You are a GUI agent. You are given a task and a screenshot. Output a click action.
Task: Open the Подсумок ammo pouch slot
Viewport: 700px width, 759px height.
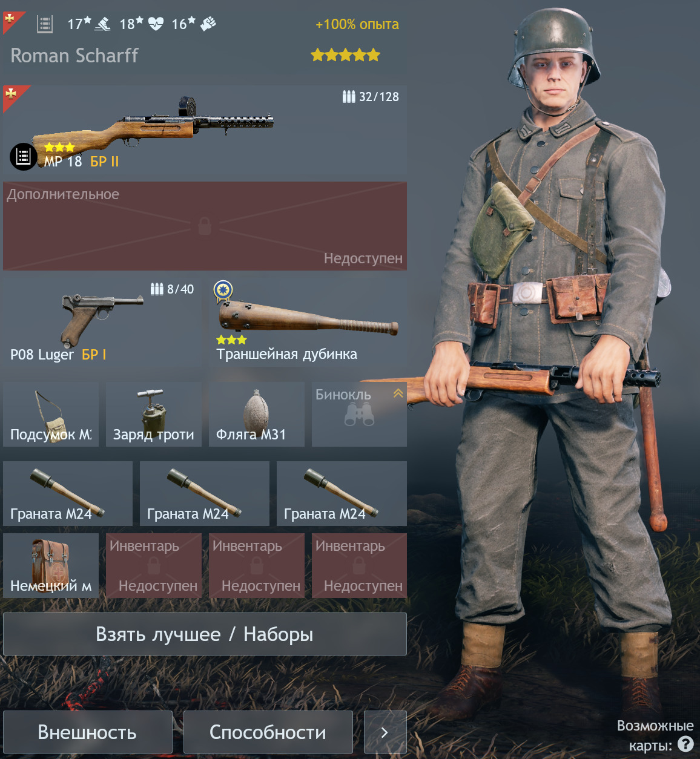(51, 414)
